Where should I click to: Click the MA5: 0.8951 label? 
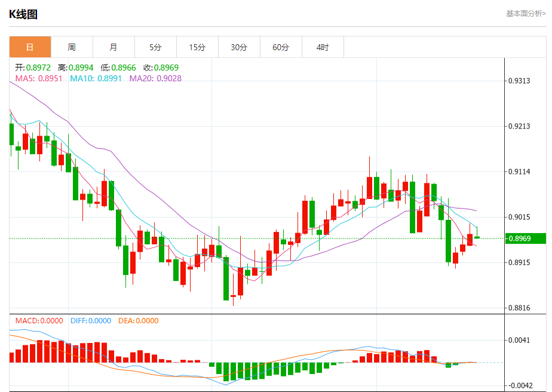(x=39, y=78)
